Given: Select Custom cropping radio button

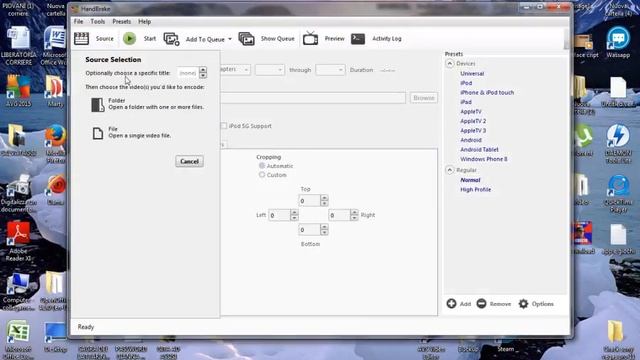Looking at the screenshot, I should 262,175.
